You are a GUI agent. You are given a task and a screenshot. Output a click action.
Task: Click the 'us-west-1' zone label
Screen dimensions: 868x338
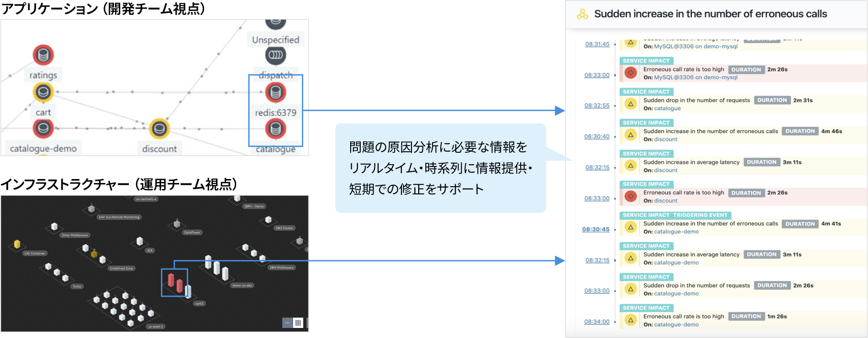155,327
